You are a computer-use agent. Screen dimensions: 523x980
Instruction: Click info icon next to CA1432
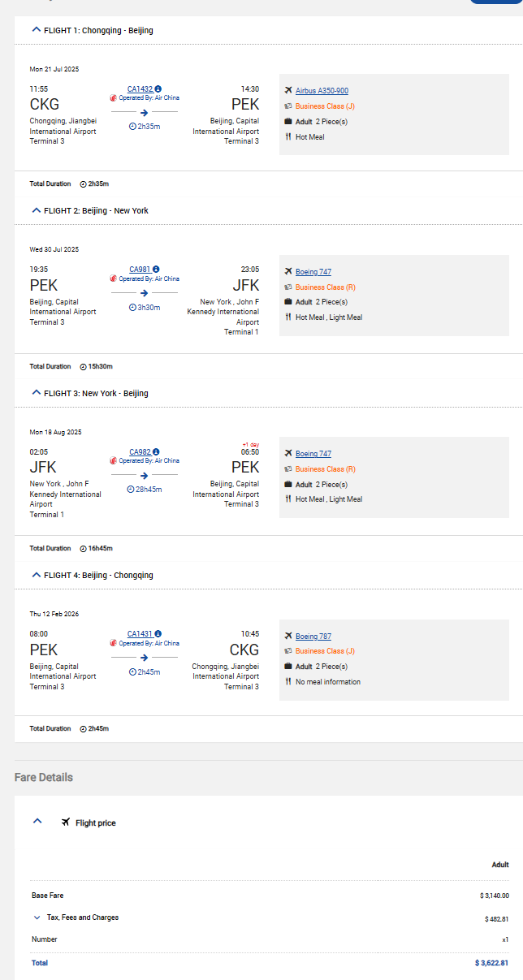(158, 89)
